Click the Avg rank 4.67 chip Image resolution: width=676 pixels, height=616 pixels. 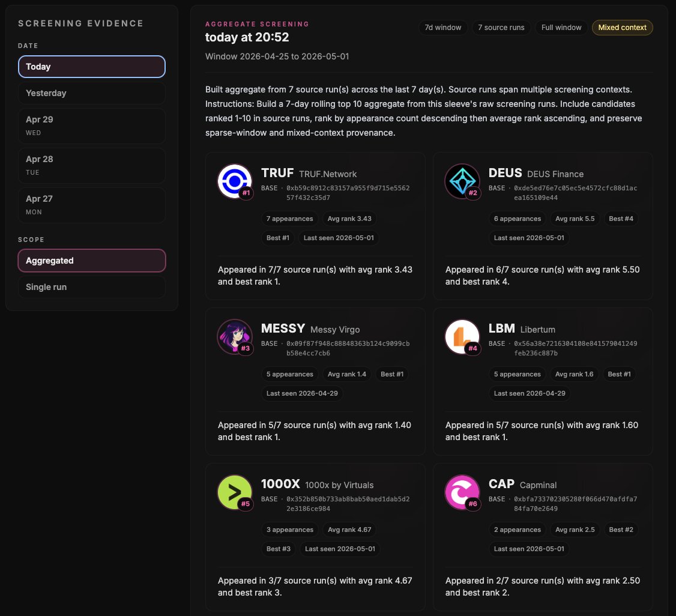click(x=349, y=530)
